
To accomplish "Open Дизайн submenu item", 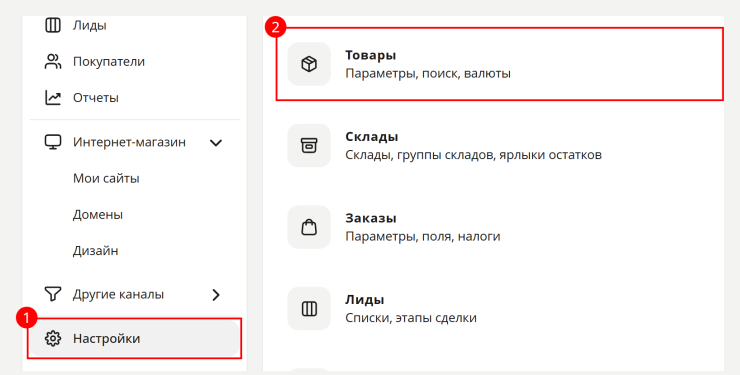I will [95, 250].
